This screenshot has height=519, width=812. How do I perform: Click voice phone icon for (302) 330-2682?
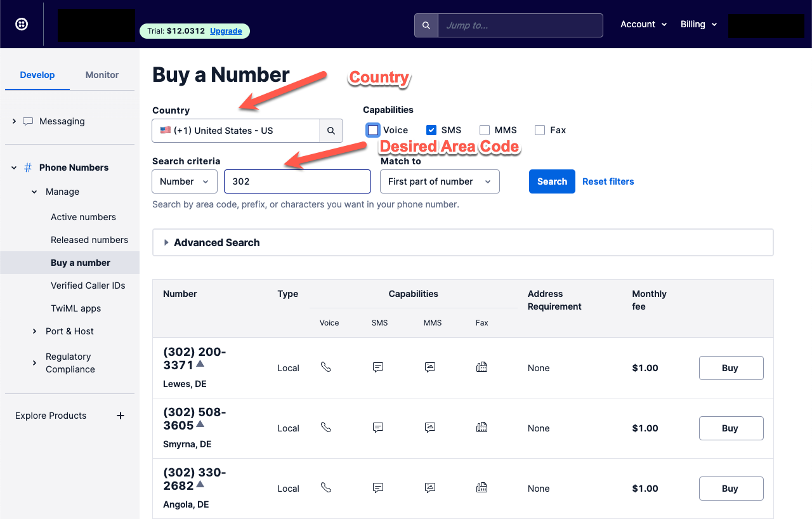point(326,487)
